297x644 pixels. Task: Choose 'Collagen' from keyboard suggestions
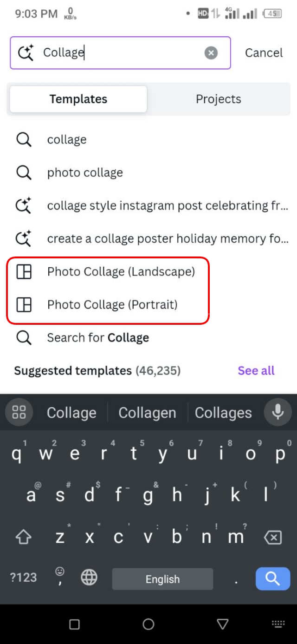147,412
